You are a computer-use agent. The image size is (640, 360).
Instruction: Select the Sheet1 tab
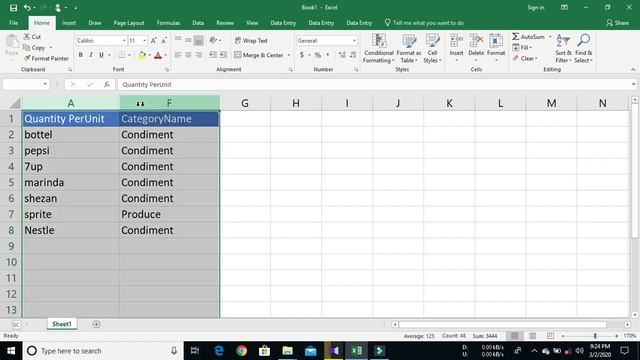click(x=62, y=324)
